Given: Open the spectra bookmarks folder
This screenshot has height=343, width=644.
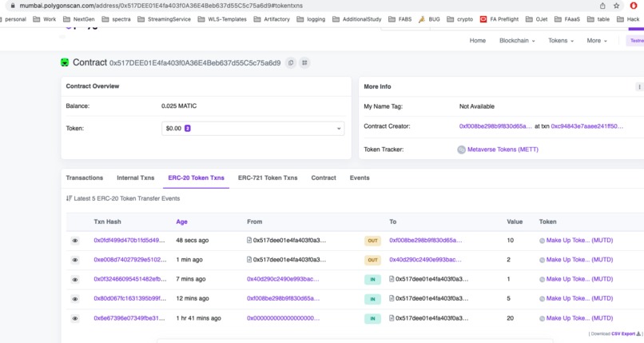Looking at the screenshot, I should tap(116, 19).
